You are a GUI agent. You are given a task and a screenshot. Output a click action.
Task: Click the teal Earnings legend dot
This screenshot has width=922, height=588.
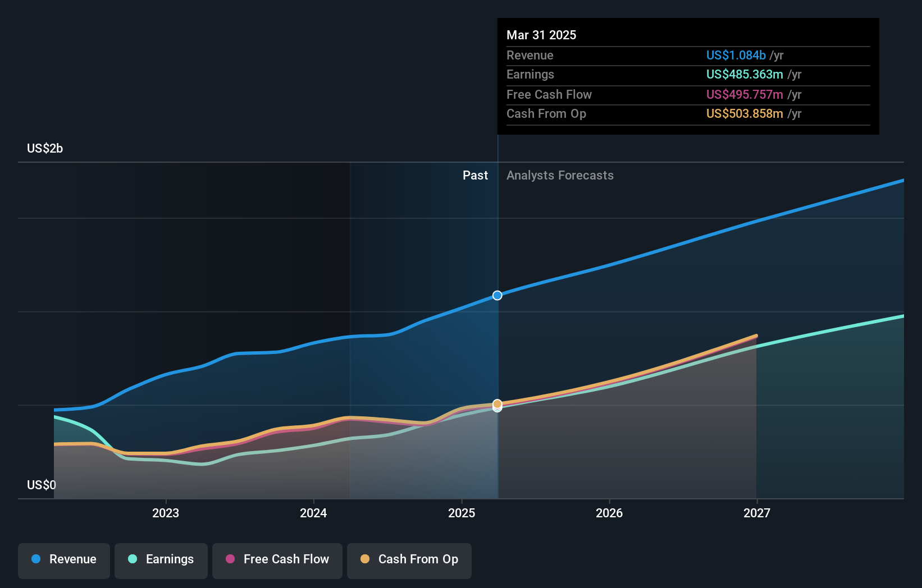(133, 559)
